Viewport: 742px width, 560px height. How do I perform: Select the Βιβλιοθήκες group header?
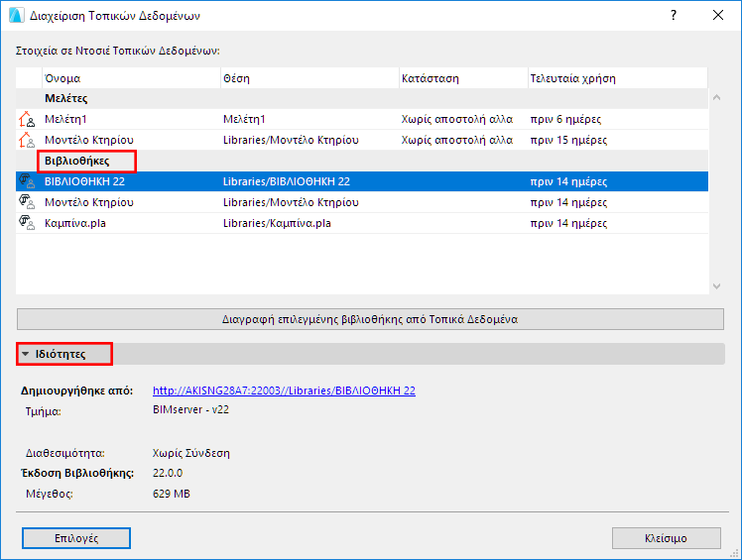[362, 161]
